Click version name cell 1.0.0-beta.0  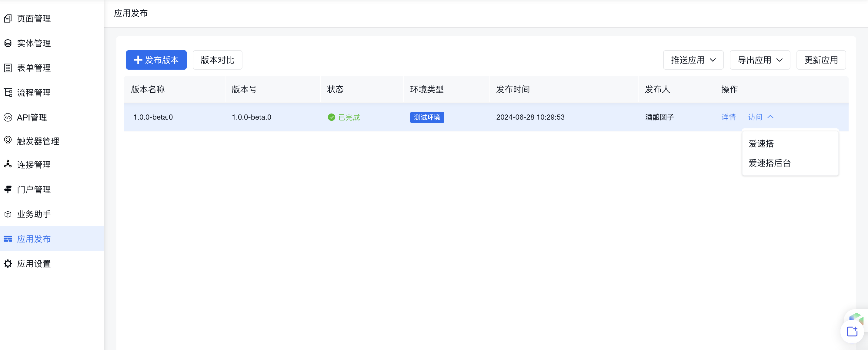tap(153, 117)
